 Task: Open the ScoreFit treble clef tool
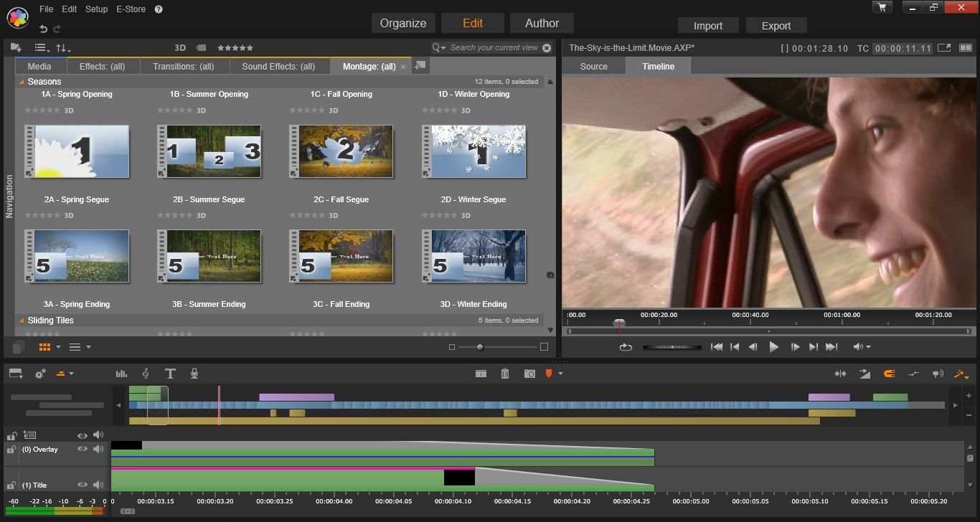[x=146, y=374]
